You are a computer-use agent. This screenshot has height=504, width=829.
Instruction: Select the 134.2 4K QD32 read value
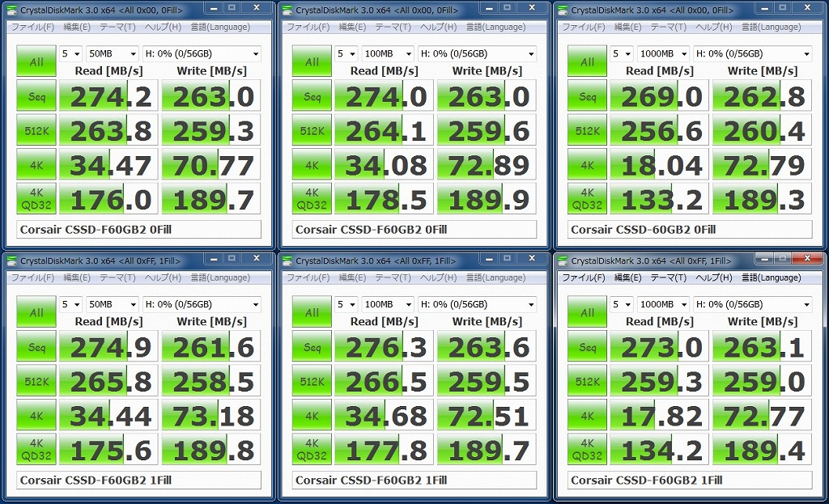click(x=659, y=450)
